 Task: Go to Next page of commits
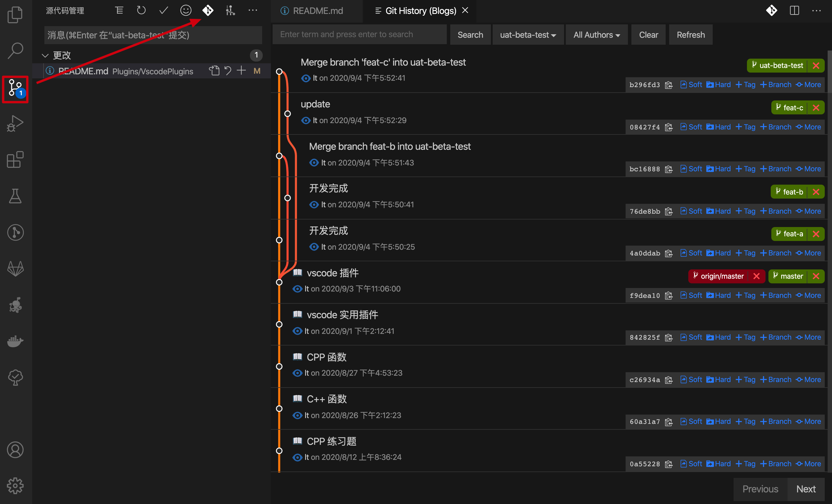click(806, 489)
